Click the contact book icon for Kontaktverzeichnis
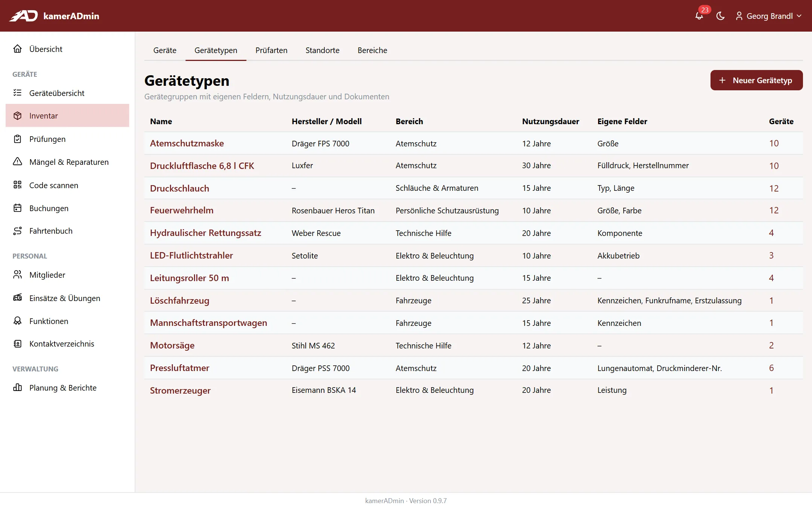Screen dimensions: 812x508 click(x=17, y=344)
